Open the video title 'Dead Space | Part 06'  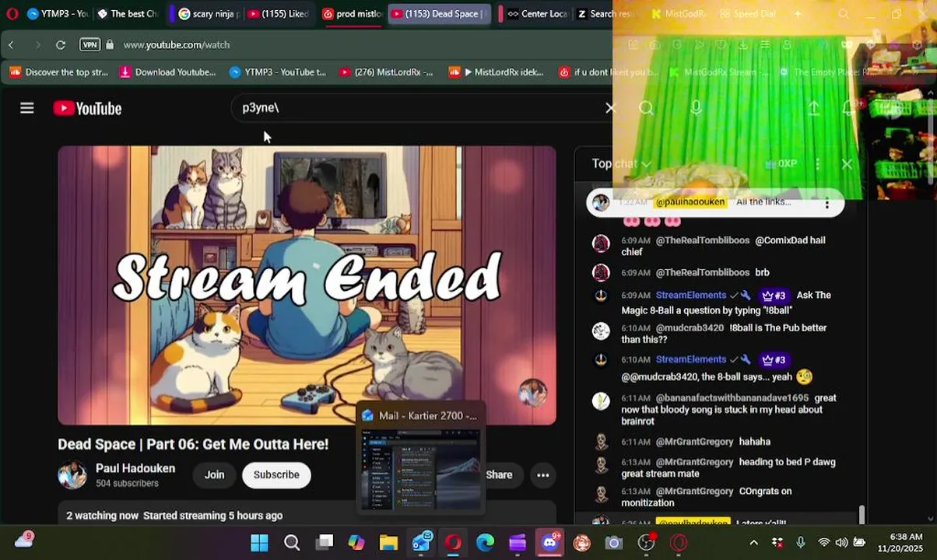[193, 444]
